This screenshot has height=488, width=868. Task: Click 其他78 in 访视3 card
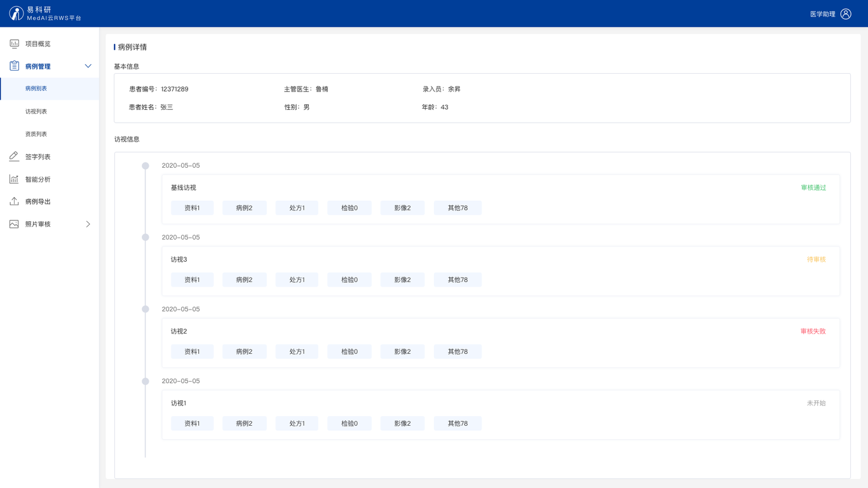tap(458, 280)
